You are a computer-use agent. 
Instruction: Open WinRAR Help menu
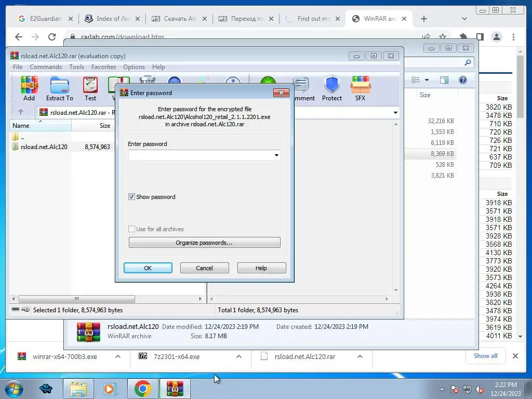pyautogui.click(x=158, y=67)
